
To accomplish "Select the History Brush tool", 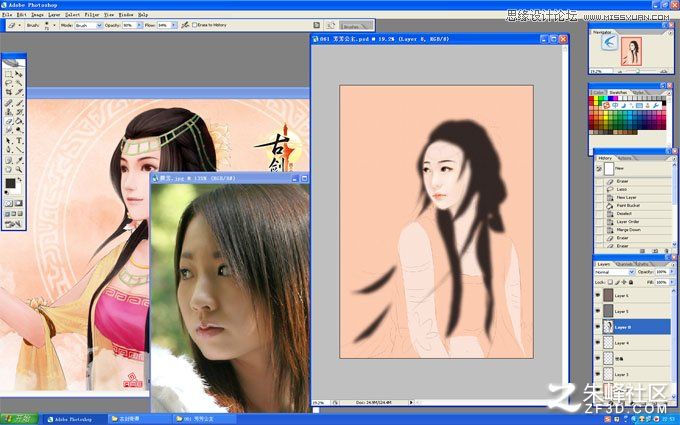I will coord(19,112).
